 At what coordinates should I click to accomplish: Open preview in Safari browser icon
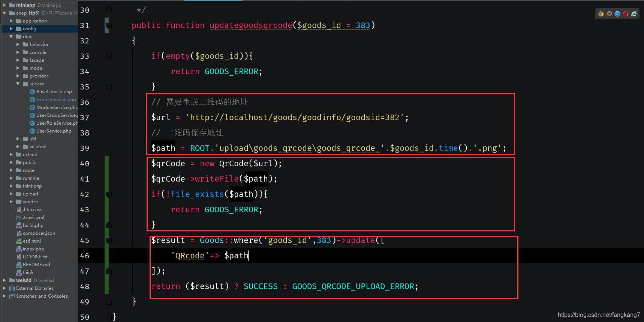point(617,14)
